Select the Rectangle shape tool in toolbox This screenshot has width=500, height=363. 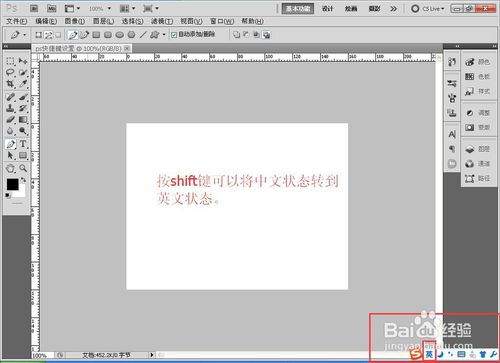(23, 155)
